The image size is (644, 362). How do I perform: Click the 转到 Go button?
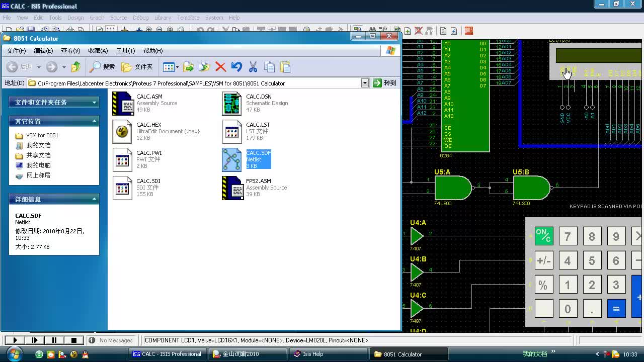pyautogui.click(x=385, y=83)
